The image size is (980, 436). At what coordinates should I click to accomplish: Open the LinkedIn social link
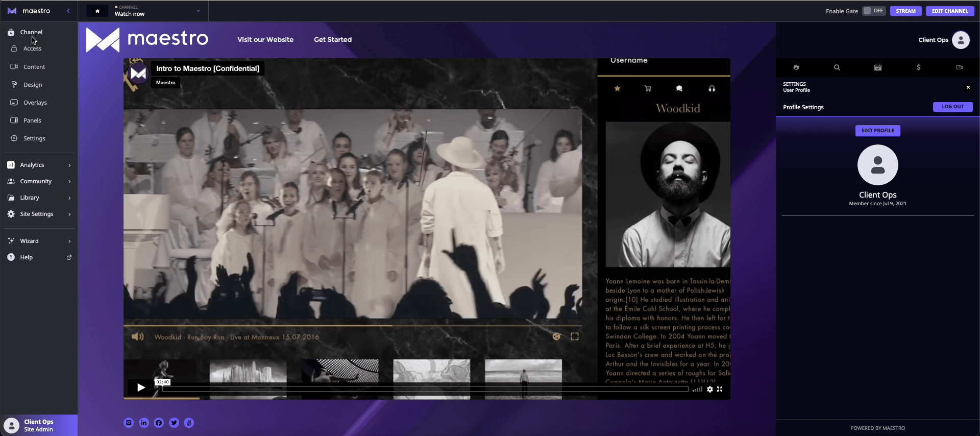click(144, 423)
